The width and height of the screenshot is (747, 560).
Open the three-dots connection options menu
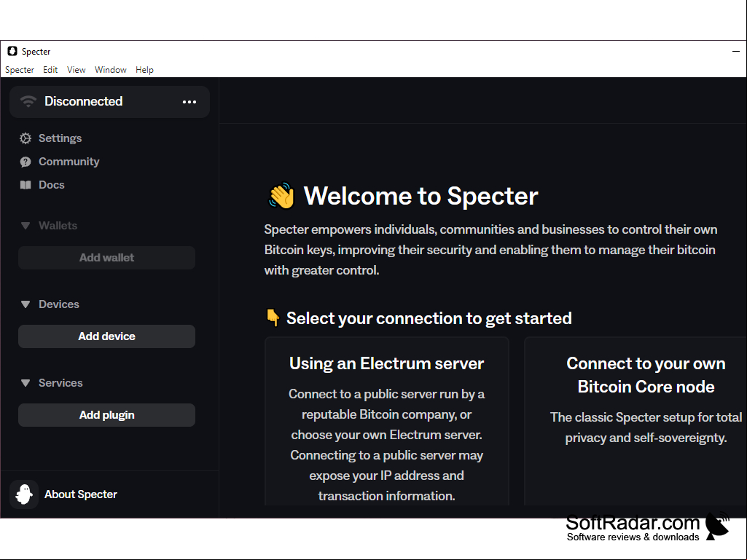[x=189, y=102]
